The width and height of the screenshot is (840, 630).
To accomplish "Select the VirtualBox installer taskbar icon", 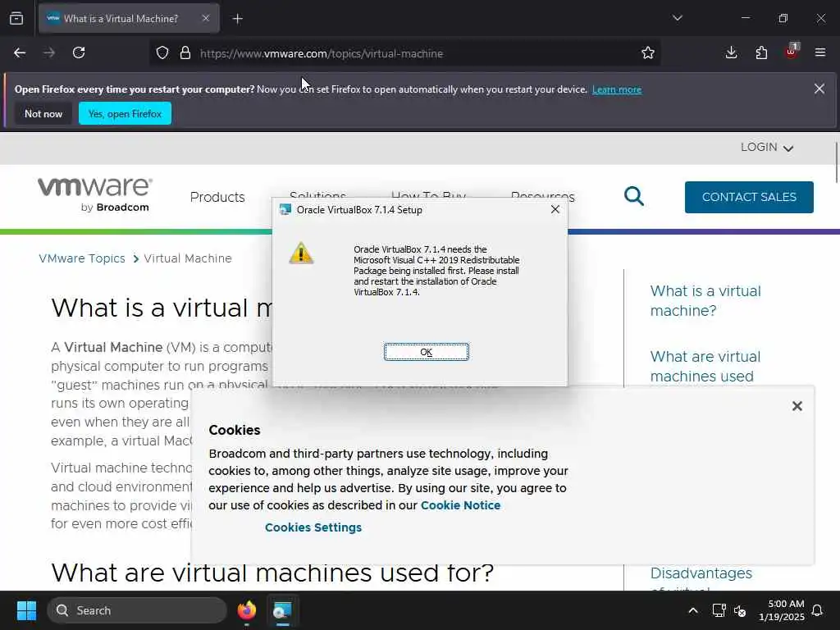I will click(x=282, y=610).
